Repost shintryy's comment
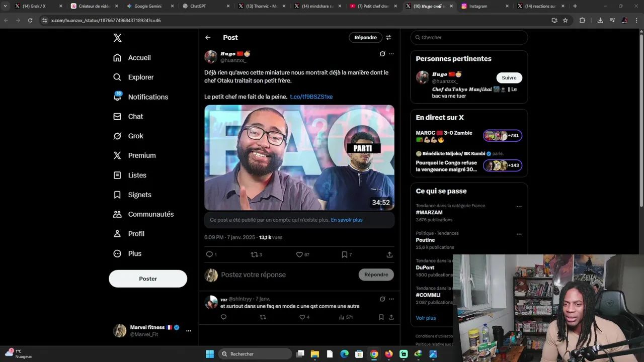The width and height of the screenshot is (644, 362). click(263, 317)
